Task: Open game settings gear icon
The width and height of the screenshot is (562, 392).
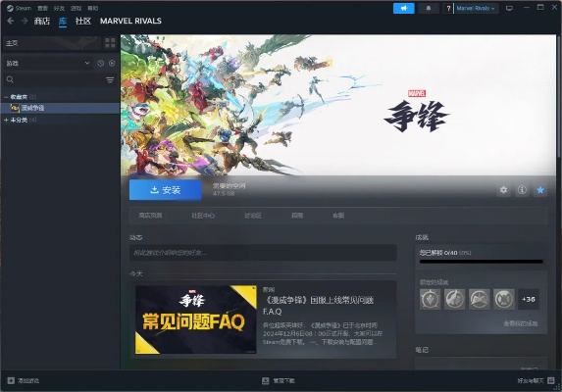Action: [x=503, y=190]
